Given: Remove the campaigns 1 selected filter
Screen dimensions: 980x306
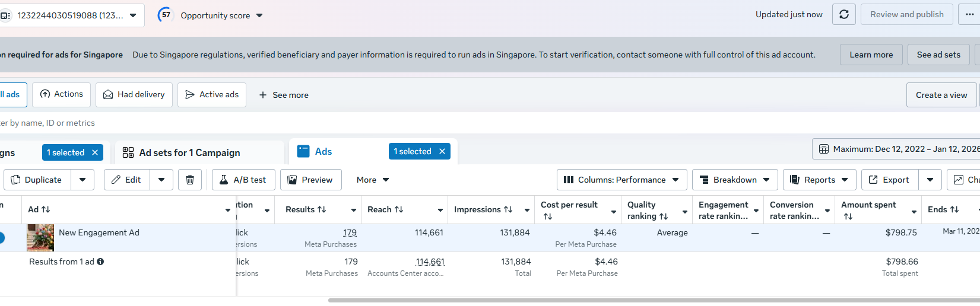Looking at the screenshot, I should pos(95,152).
